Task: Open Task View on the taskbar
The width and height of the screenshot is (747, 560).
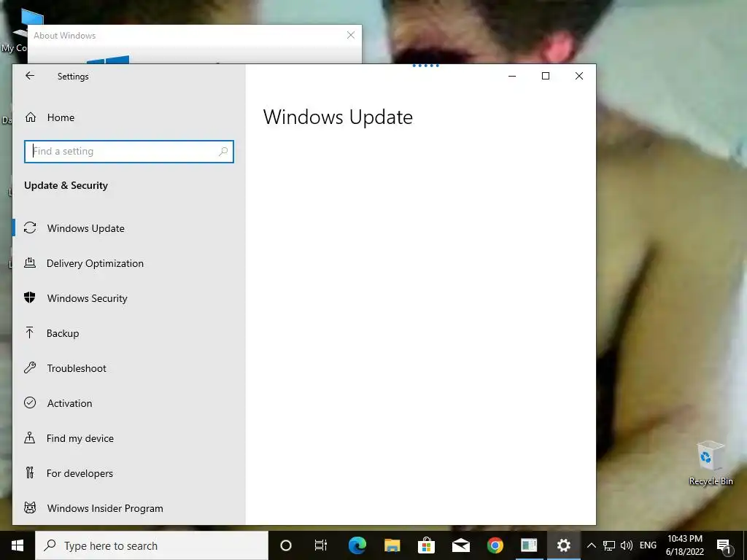Action: tap(321, 545)
